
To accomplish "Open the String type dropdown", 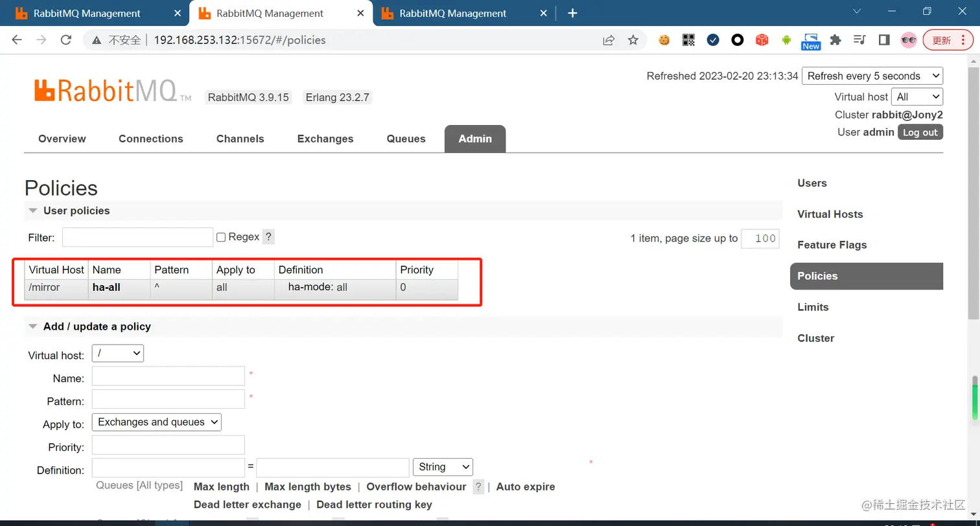I will coord(443,467).
